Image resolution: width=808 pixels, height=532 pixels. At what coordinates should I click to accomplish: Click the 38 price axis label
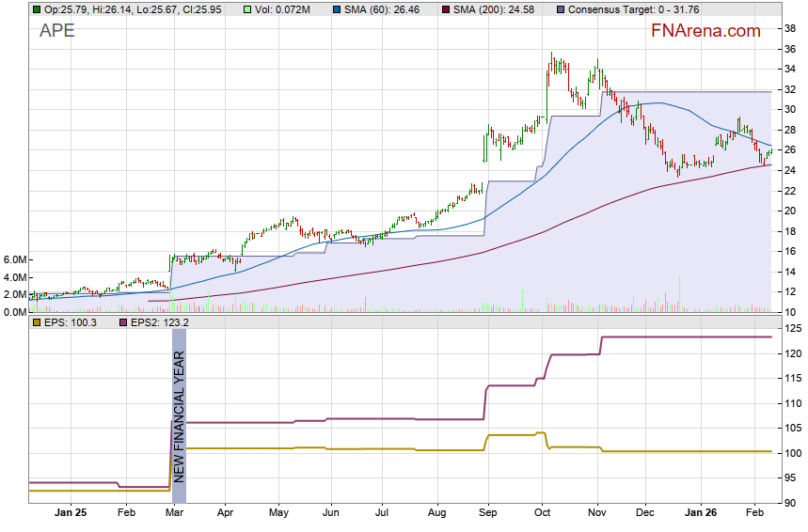coord(790,28)
